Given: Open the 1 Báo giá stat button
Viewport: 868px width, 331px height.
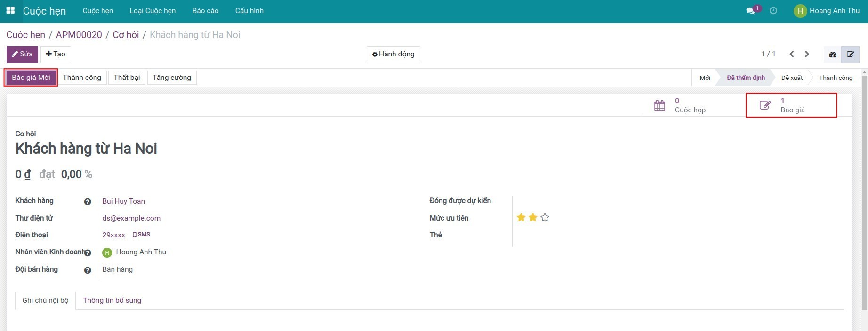Looking at the screenshot, I should pyautogui.click(x=791, y=105).
